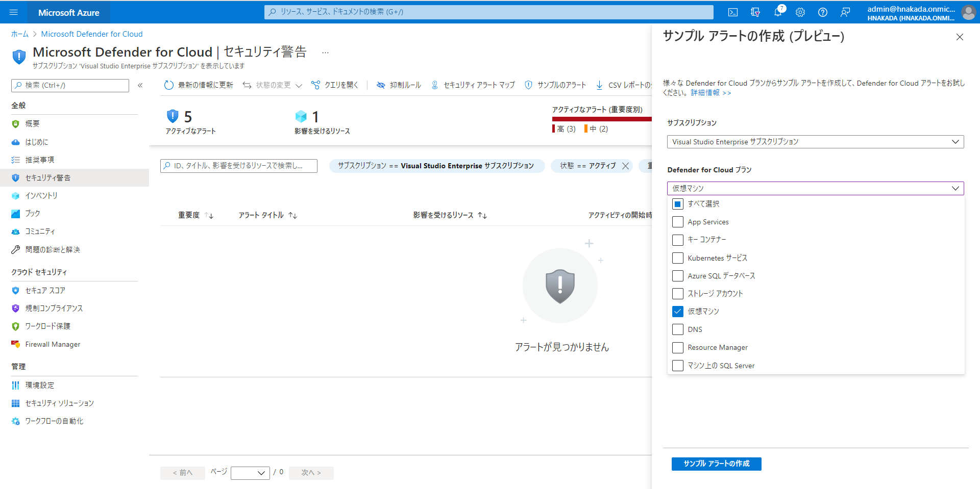Launch Cloud Shell from the top bar
Viewport: 980px width, 489px height.
733,12
